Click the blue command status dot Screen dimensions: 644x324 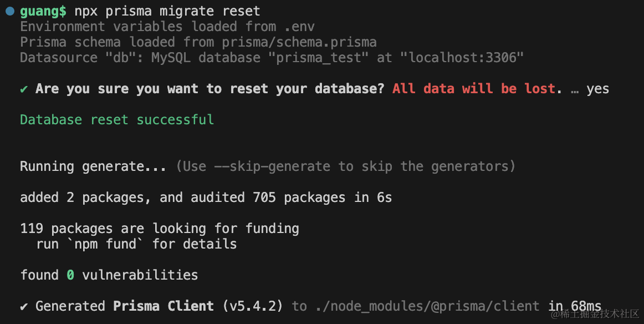tap(9, 11)
